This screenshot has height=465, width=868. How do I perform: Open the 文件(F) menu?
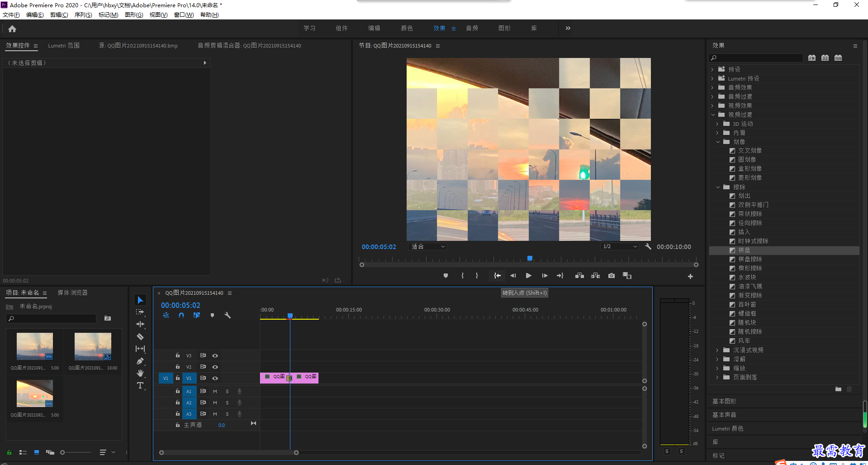coord(11,14)
